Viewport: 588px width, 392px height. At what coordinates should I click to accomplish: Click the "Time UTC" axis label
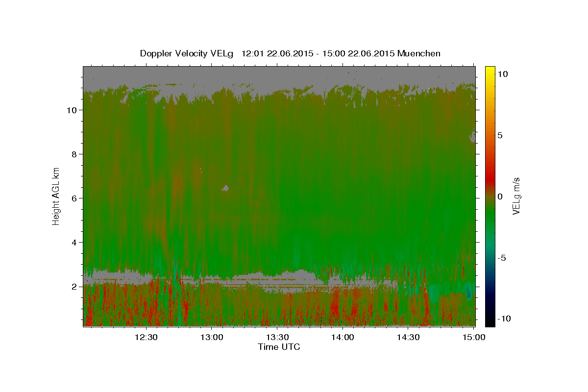(279, 347)
